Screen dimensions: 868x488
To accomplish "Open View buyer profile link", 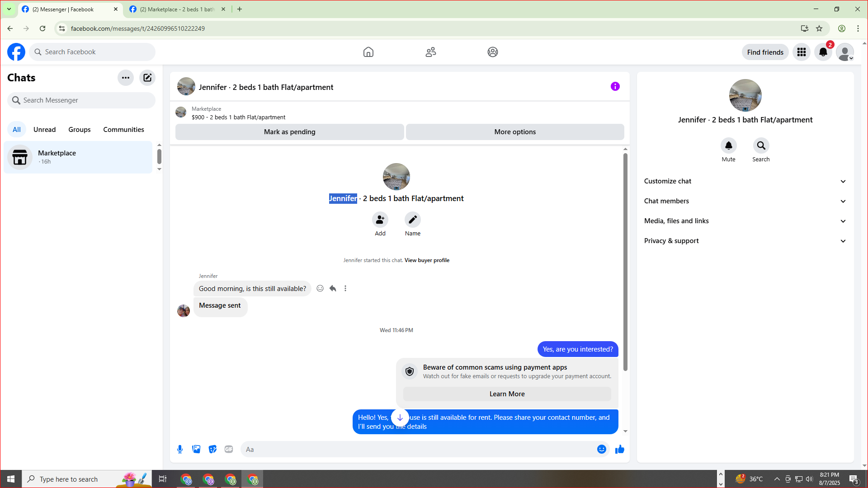I will point(427,260).
